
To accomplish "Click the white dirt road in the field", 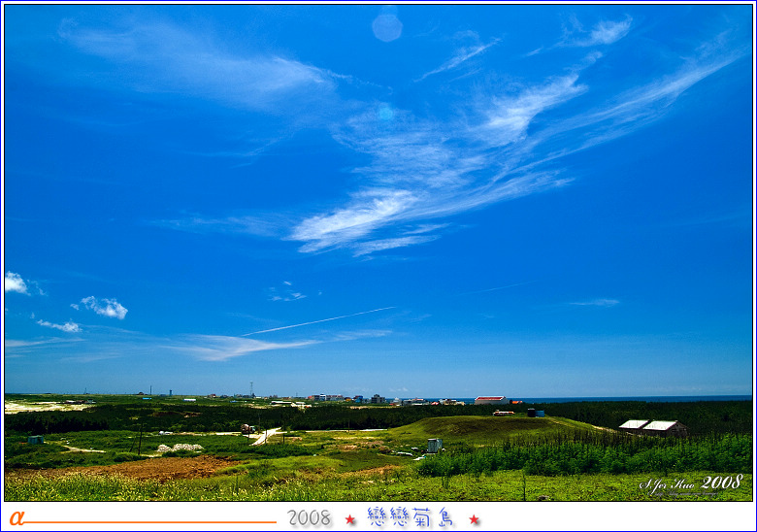I will (x=264, y=436).
